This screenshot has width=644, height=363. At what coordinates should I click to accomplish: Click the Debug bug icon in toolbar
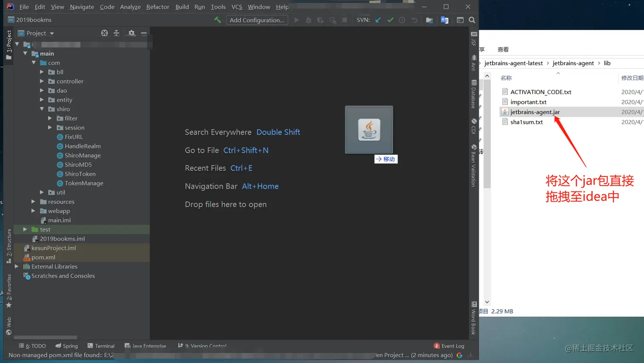click(x=308, y=20)
